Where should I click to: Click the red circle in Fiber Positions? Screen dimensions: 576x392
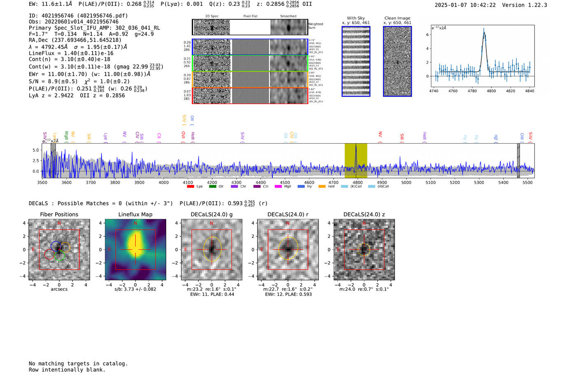tap(49, 254)
